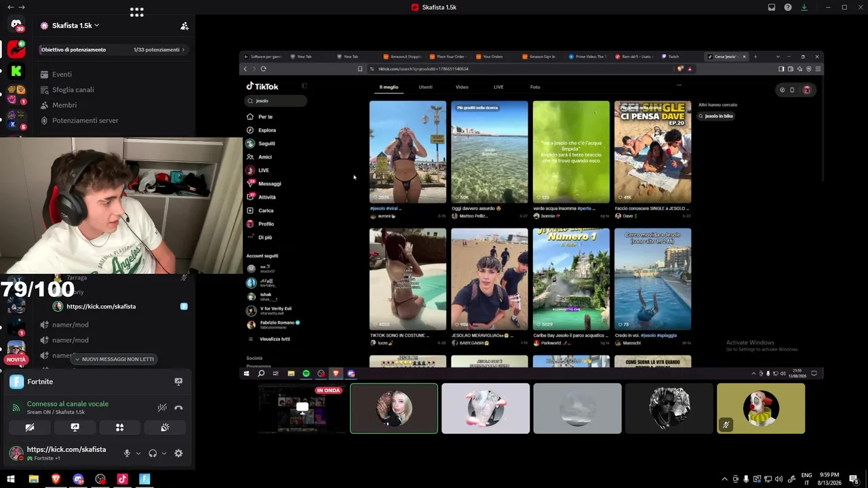This screenshot has height=488, width=868.
Task: Open Discord user settings gear
Action: [x=178, y=453]
